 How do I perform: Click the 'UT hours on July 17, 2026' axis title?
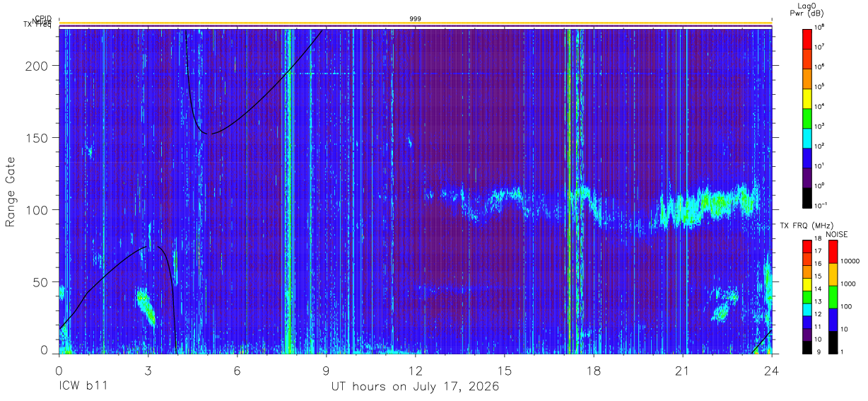pyautogui.click(x=416, y=387)
